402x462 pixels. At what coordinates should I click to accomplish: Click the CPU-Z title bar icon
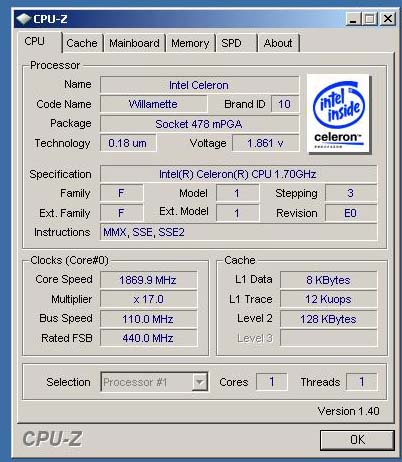[x=23, y=19]
